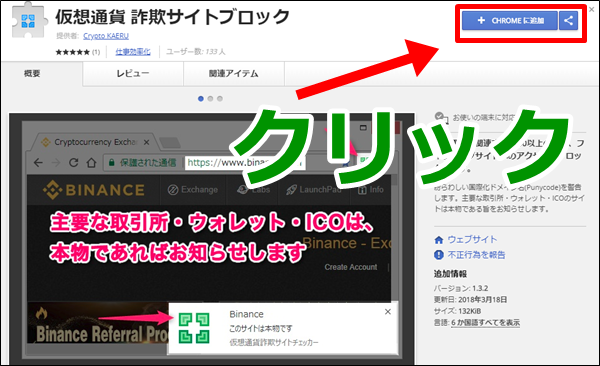The image size is (600, 366).
Task: Click the extension puzzle piece icon
Action: point(29,21)
